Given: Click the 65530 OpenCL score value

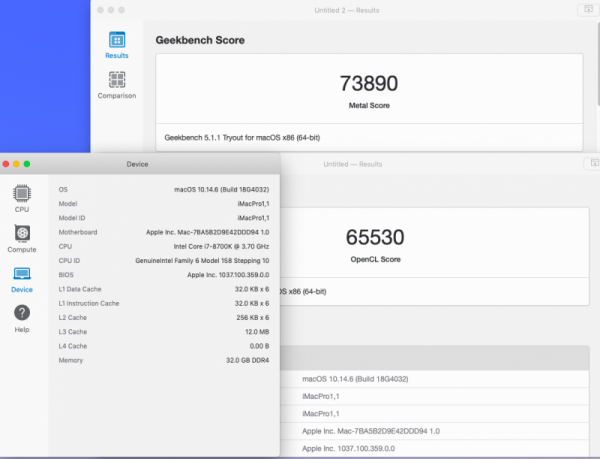Looking at the screenshot, I should click(x=375, y=237).
